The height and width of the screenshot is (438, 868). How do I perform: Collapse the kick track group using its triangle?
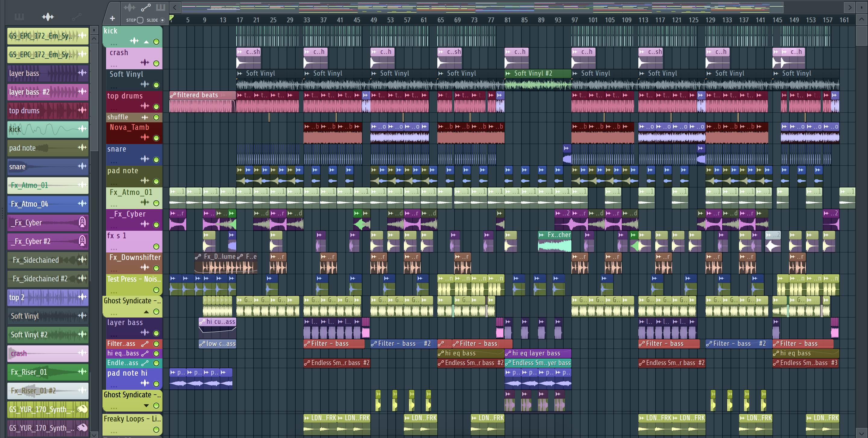pyautogui.click(x=146, y=42)
